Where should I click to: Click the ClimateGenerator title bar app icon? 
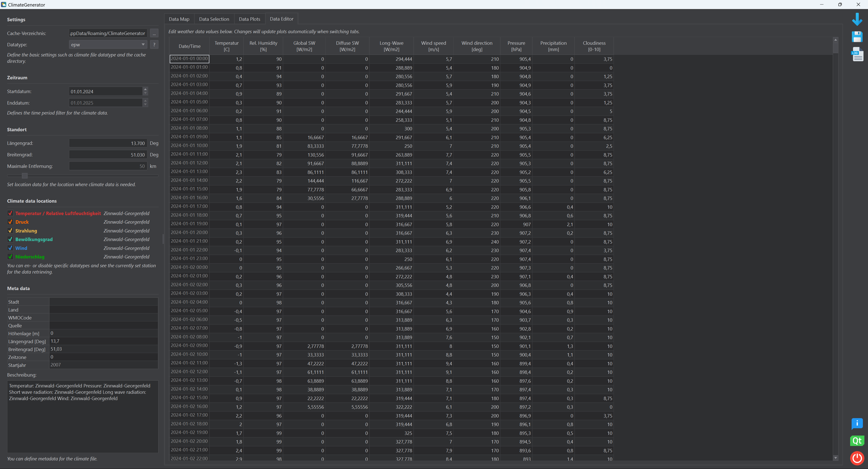point(4,4)
